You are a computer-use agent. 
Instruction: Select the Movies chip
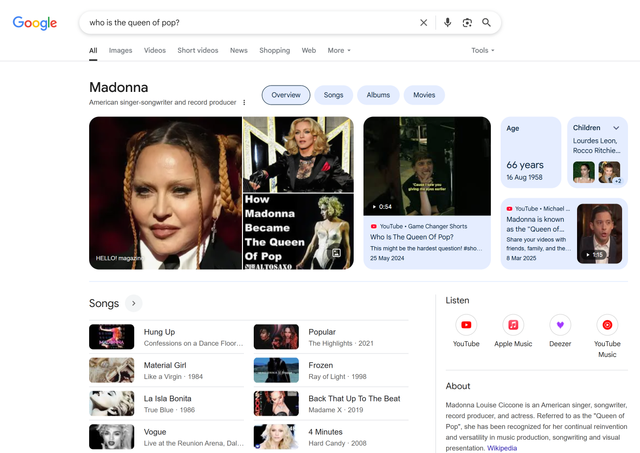pyautogui.click(x=424, y=95)
